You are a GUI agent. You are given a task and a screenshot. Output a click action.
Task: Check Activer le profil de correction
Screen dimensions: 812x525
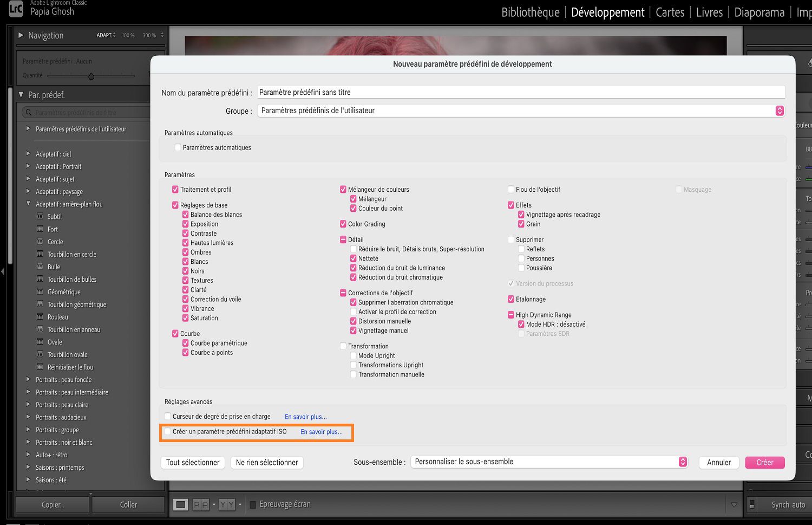click(353, 312)
